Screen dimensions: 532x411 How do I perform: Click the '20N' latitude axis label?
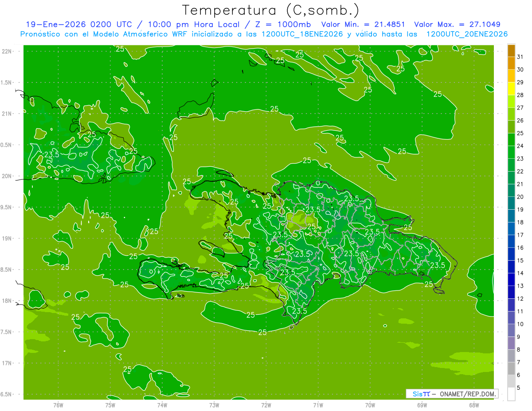click(x=7, y=176)
